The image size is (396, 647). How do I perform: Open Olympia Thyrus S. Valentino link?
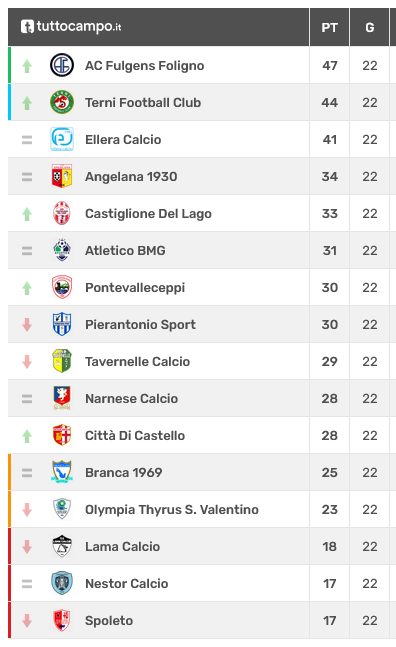click(172, 510)
